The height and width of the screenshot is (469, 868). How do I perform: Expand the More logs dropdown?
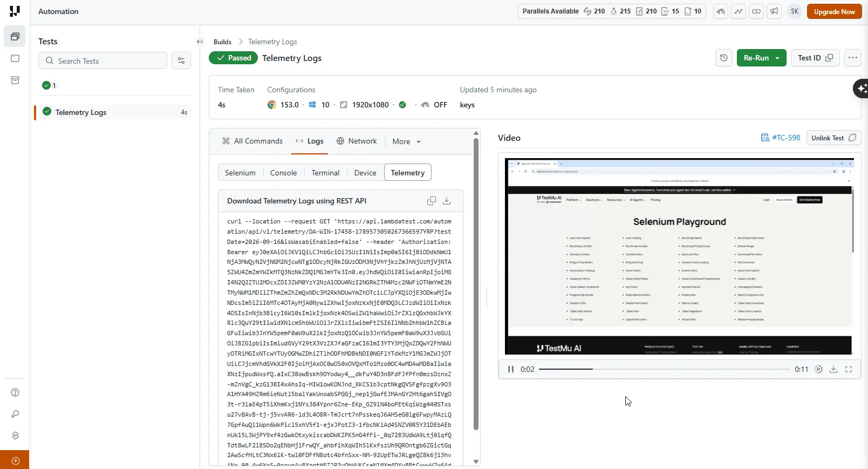(x=406, y=141)
